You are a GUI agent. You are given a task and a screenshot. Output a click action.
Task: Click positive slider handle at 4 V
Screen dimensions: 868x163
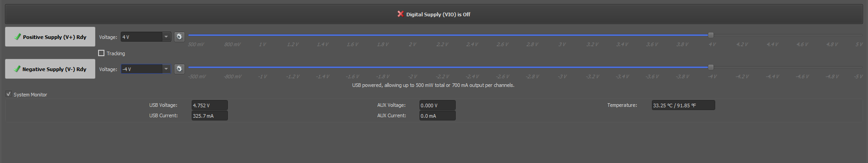(711, 35)
